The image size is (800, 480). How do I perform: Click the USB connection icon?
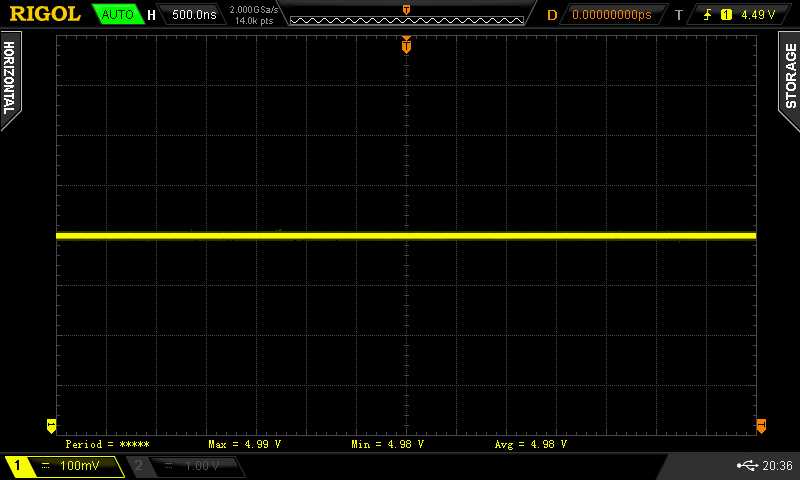coord(747,465)
